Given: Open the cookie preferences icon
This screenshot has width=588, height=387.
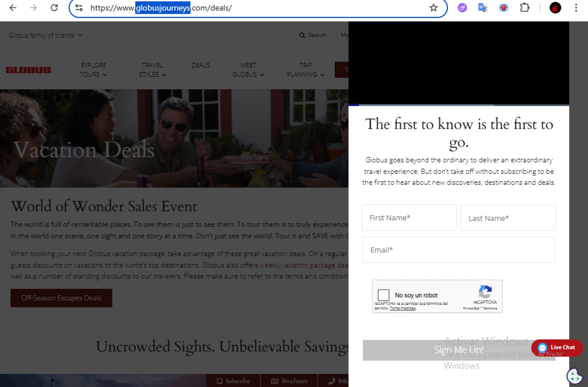Looking at the screenshot, I should tap(574, 376).
